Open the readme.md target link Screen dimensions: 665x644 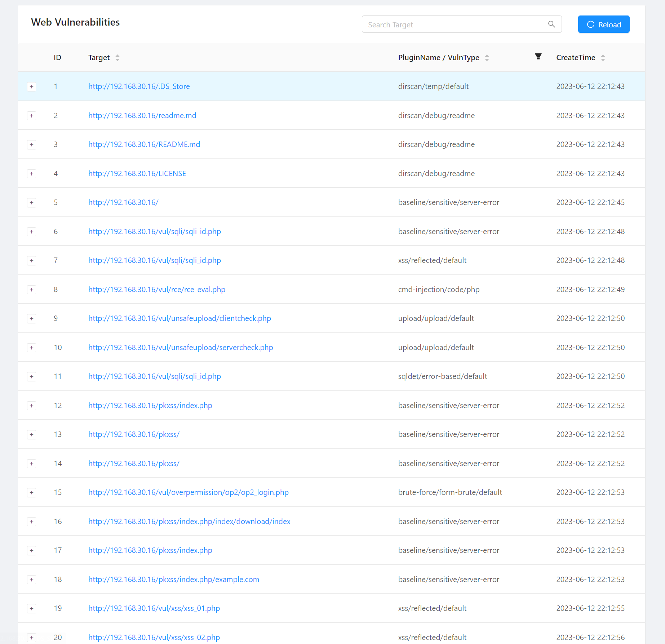coord(142,116)
